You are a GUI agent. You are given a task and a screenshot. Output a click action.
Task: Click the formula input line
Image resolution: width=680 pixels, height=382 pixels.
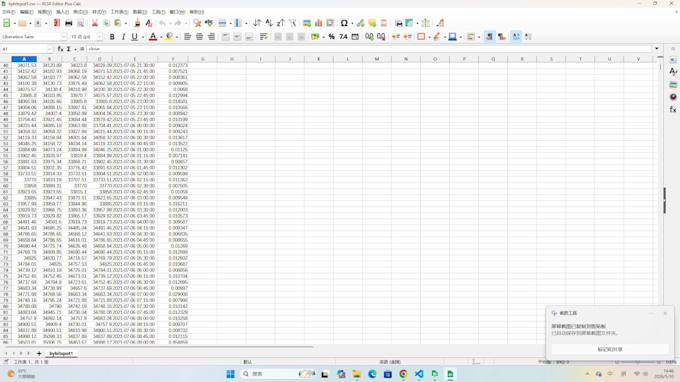click(x=369, y=49)
